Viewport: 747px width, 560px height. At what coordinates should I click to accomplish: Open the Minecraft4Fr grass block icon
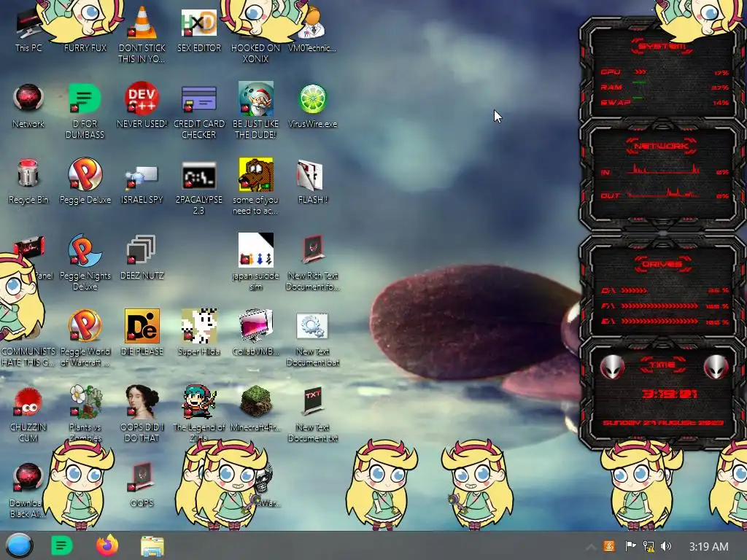[x=256, y=408]
